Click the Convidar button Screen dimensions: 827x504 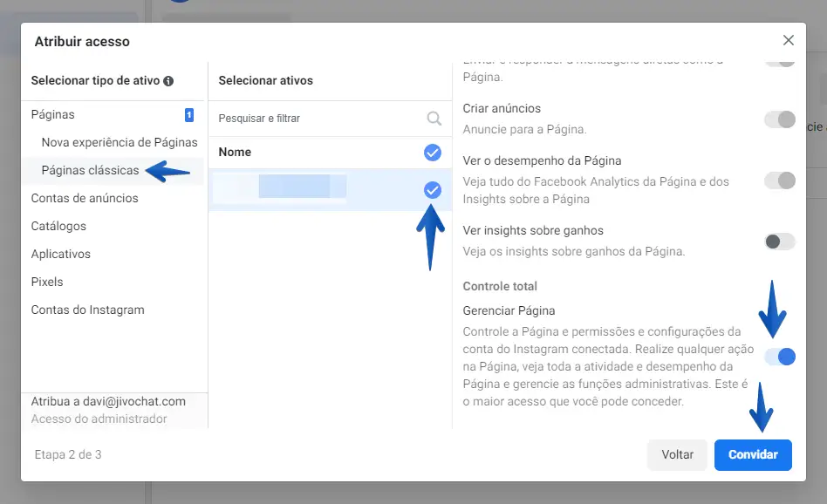click(x=752, y=454)
